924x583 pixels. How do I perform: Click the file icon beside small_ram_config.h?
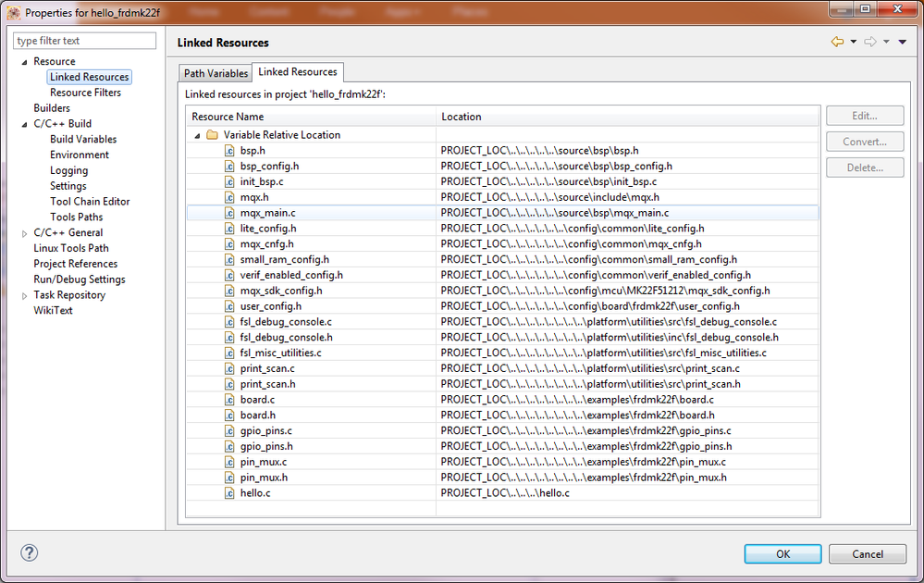click(x=229, y=259)
